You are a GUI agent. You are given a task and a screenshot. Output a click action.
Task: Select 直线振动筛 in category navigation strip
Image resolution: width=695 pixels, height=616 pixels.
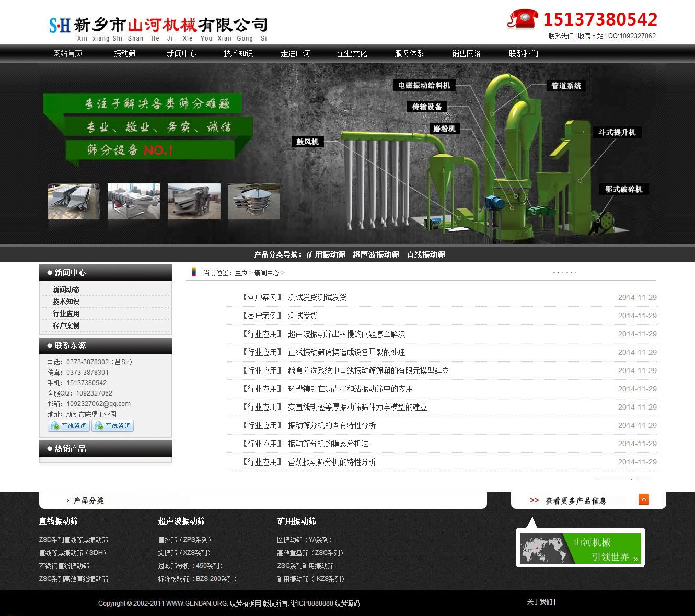426,254
